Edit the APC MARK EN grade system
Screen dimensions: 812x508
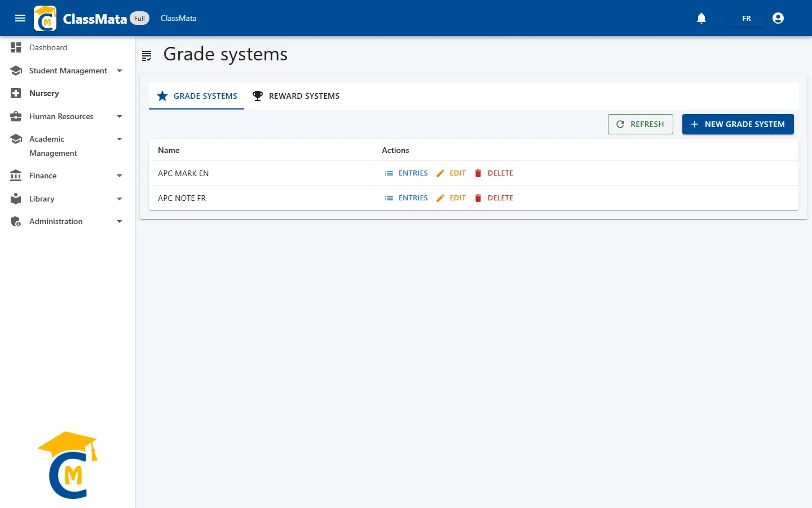451,173
